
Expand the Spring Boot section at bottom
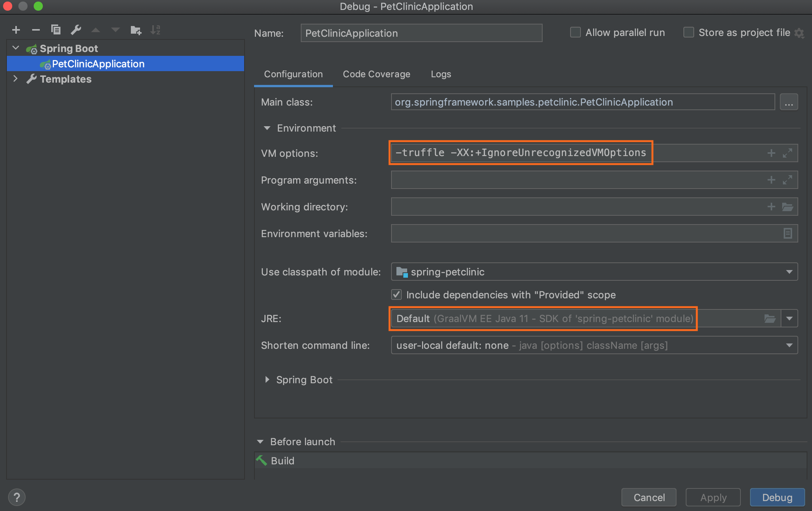pyautogui.click(x=269, y=379)
